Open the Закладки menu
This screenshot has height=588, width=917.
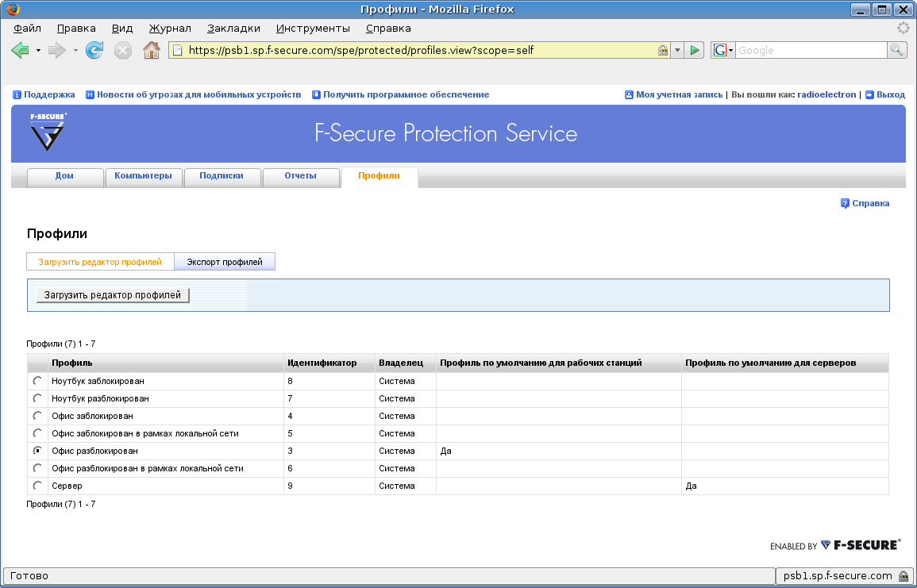[x=233, y=28]
